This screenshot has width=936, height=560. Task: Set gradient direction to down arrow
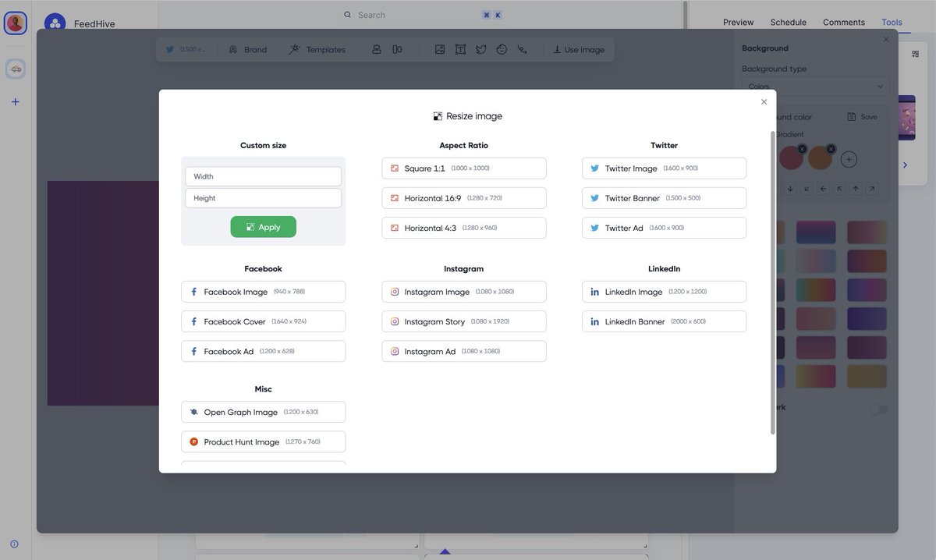coord(790,189)
